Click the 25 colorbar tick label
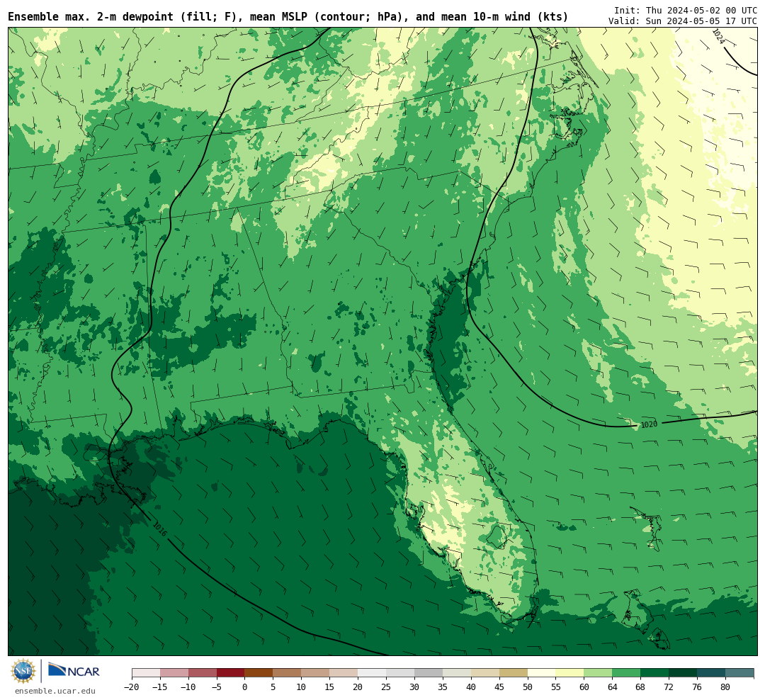765x700 pixels. (386, 687)
